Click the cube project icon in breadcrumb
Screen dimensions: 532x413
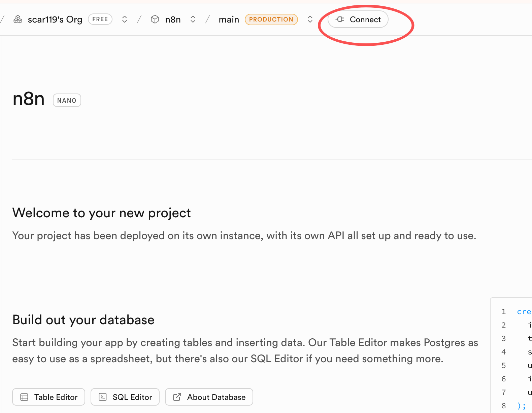pyautogui.click(x=155, y=20)
